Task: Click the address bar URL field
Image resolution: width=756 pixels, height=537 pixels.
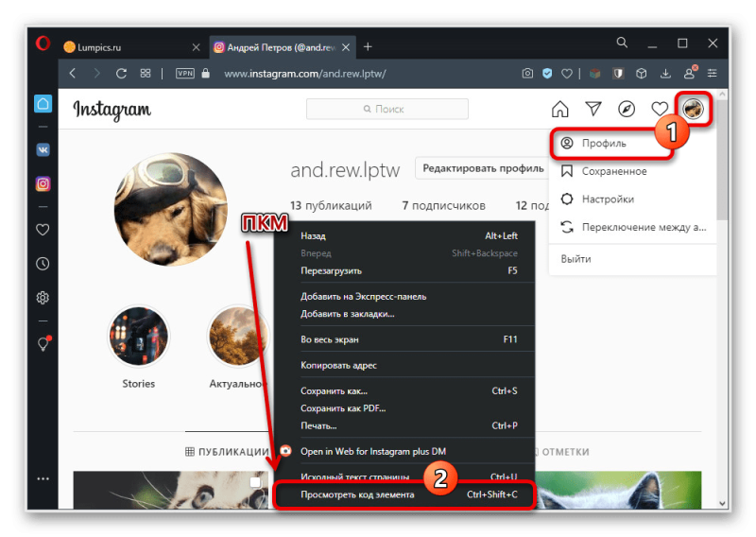Action: pos(305,74)
